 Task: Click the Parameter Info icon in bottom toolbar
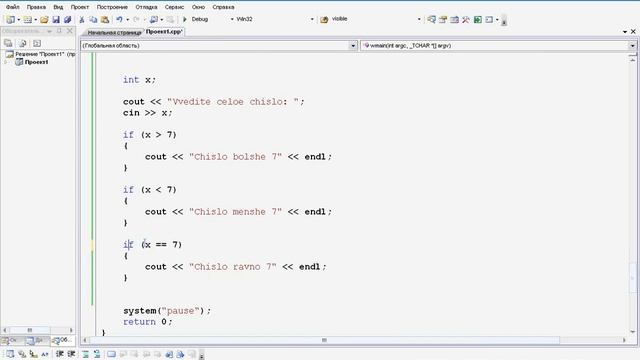click(x=22, y=354)
